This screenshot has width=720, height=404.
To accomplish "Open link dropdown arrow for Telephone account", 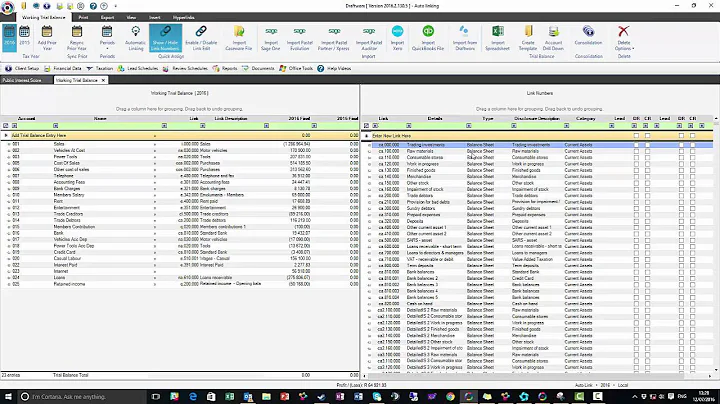I will click(x=155, y=176).
